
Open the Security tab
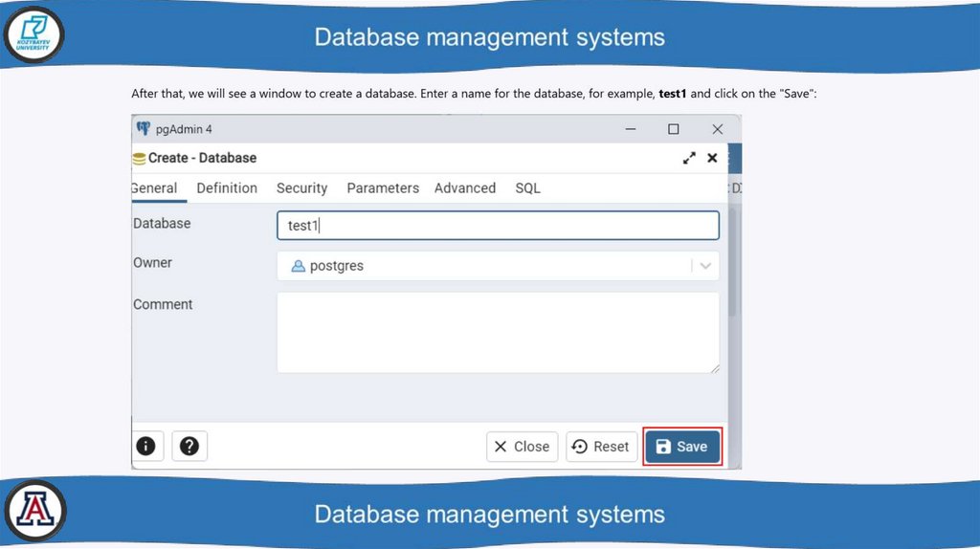301,188
